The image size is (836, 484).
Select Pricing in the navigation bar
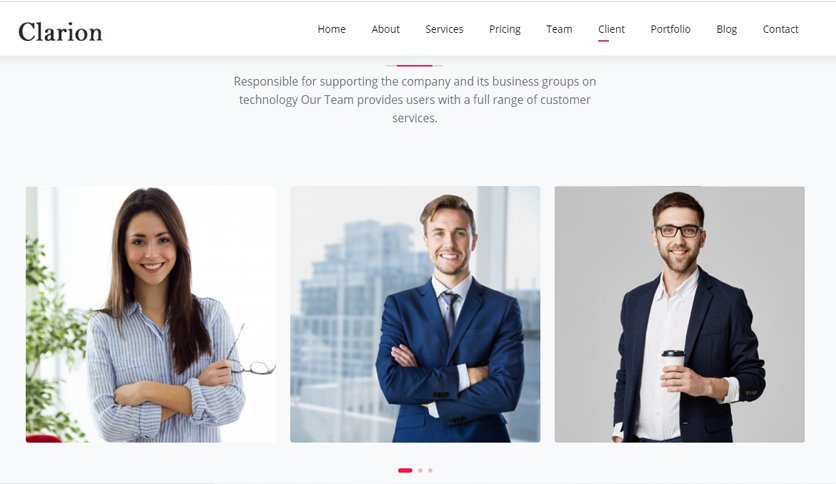coord(505,29)
